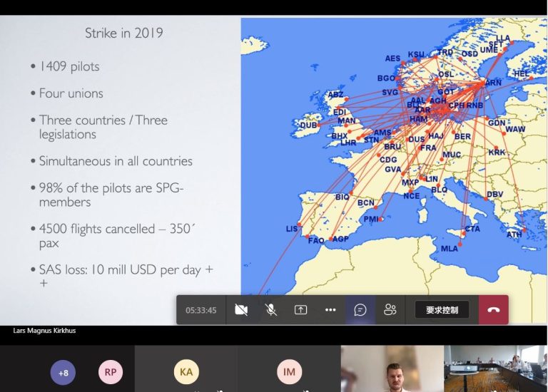The width and height of the screenshot is (548, 392).
Task: Click the 4500 flights cancelled bullet
Action: point(117,236)
